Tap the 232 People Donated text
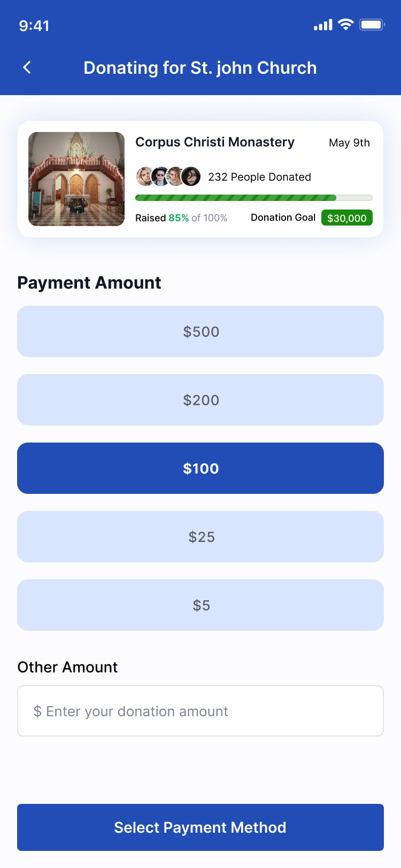401x868 pixels. pyautogui.click(x=259, y=177)
